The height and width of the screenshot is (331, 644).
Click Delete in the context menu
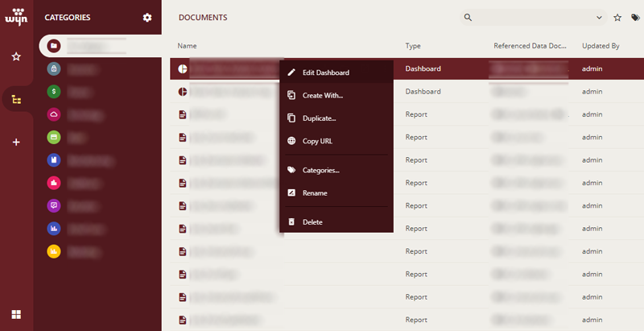pos(312,221)
